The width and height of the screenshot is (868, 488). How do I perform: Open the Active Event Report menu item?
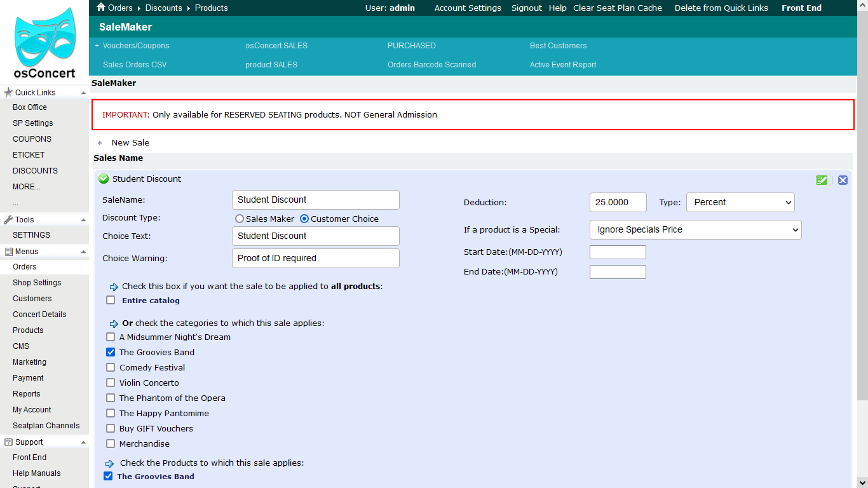point(562,65)
